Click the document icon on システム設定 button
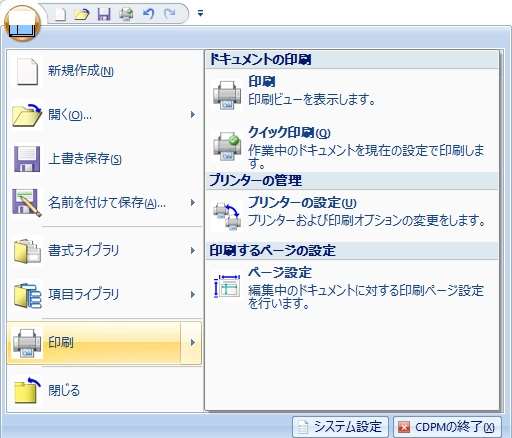Viewport: 512px width, 438px height. (302, 427)
